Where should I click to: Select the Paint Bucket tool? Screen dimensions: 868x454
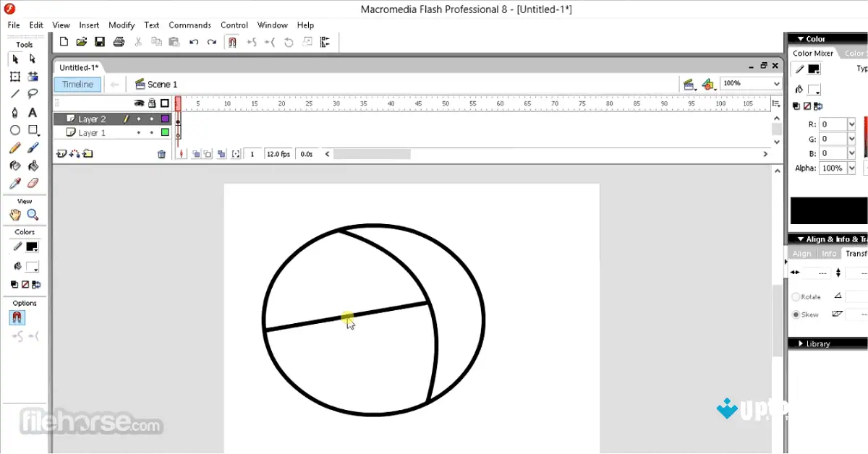33,166
